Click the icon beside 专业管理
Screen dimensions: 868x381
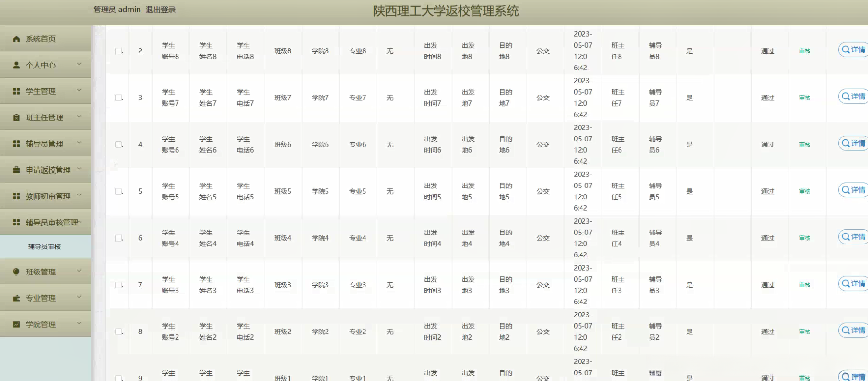[16, 298]
